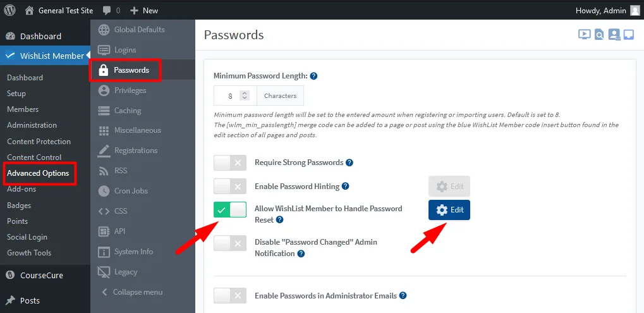Open General Test Site home link

pos(59,11)
